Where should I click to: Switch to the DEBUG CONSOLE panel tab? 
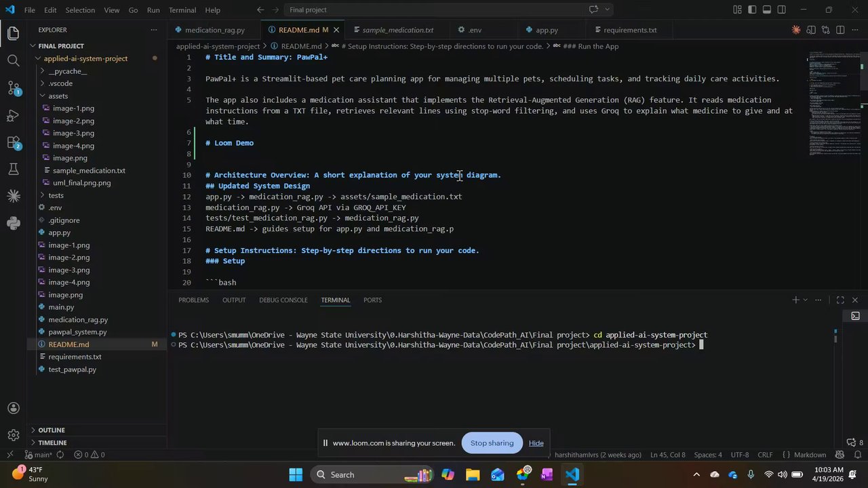point(283,300)
